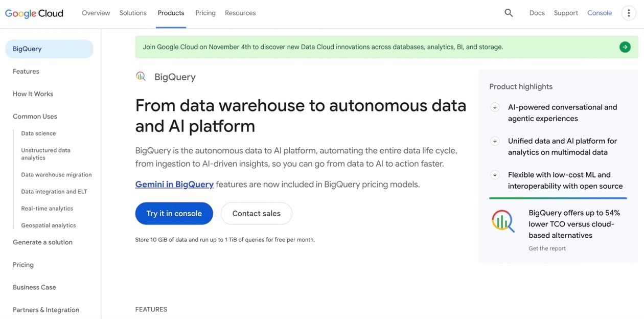Expand Flexible with low-cost ML arrow
The image size is (644, 319).
click(494, 175)
